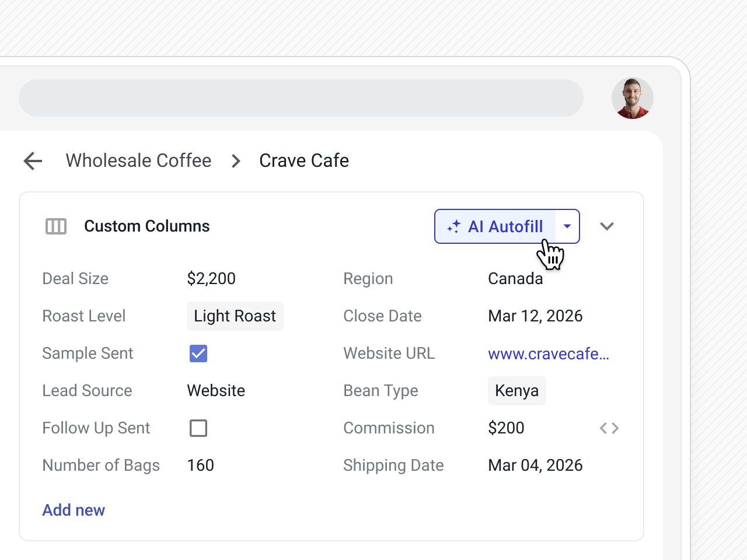747x560 pixels.
Task: Open the AI Autofill dropdown arrow
Action: pyautogui.click(x=567, y=226)
